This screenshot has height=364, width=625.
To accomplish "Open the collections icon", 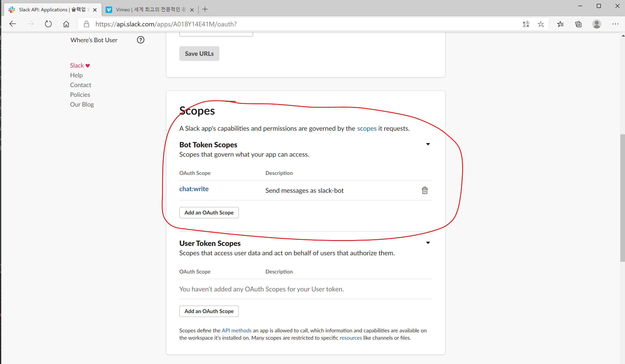I will click(x=578, y=24).
